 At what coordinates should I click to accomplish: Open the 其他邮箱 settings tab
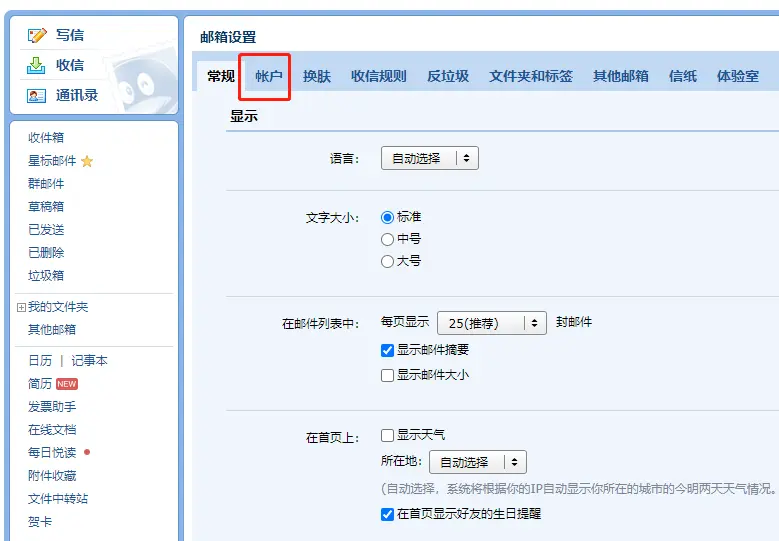[x=621, y=76]
